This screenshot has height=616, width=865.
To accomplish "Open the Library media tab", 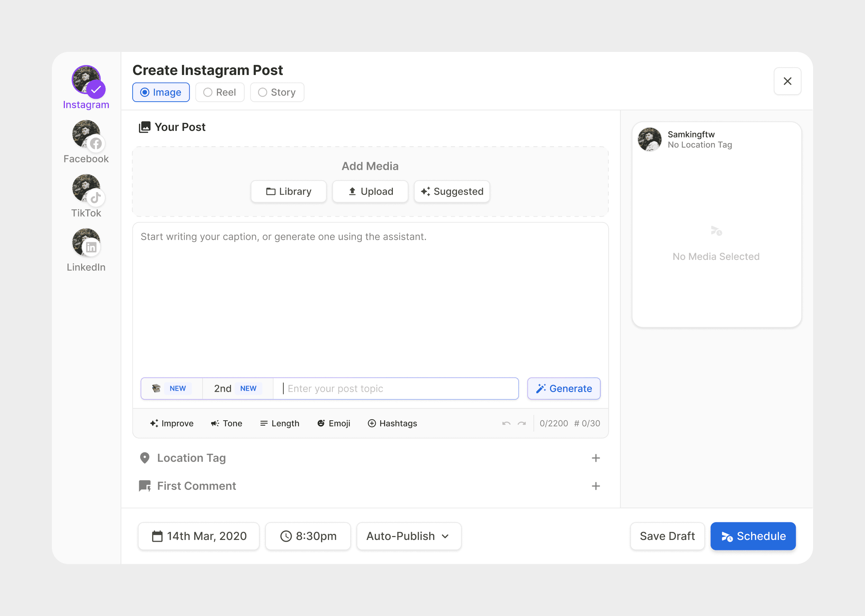I will point(289,191).
